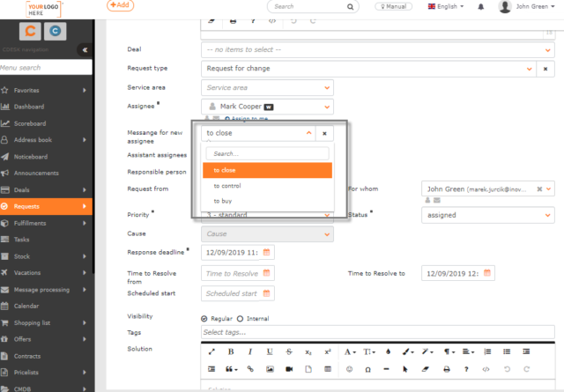Click the Vacations airplane icon
564x392 pixels.
(x=4, y=272)
